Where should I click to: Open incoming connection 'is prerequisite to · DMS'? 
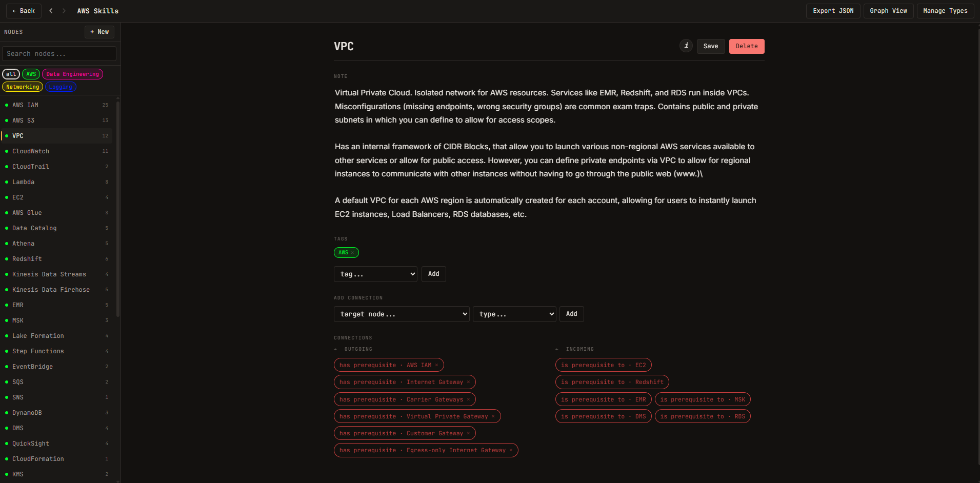[x=603, y=416]
